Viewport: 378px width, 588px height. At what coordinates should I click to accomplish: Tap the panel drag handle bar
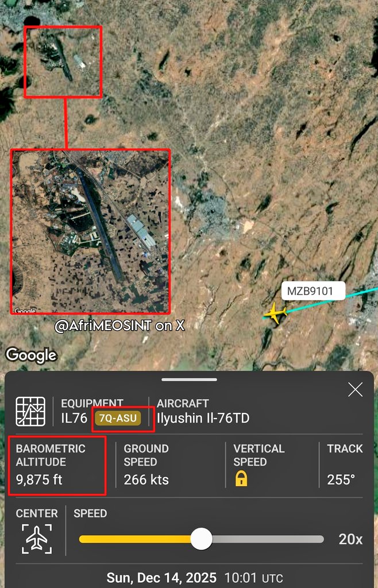[190, 380]
